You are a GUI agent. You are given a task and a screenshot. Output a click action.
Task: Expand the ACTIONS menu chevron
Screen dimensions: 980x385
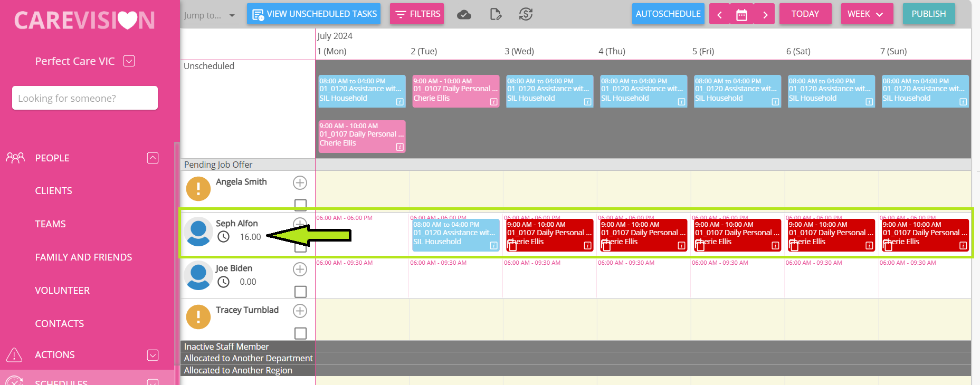pyautogui.click(x=153, y=355)
